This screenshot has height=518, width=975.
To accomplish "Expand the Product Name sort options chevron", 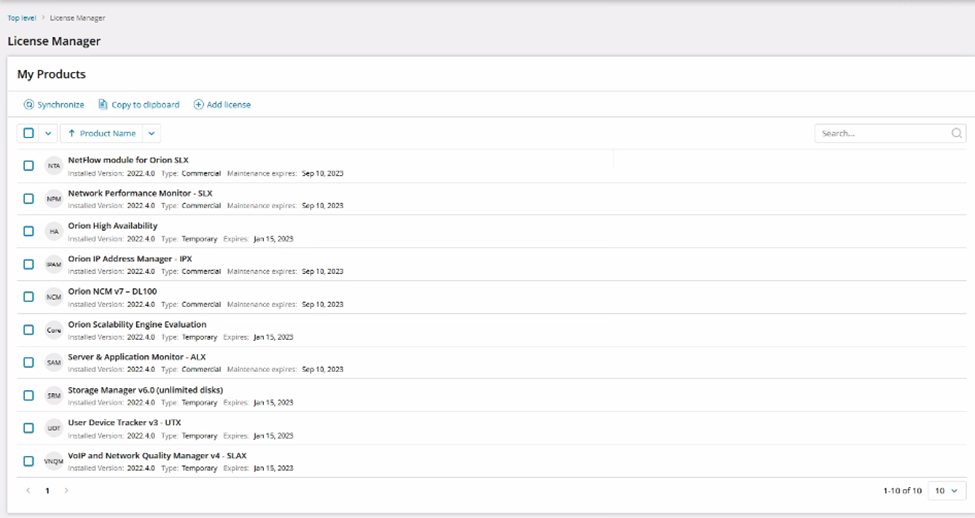I will [x=151, y=133].
